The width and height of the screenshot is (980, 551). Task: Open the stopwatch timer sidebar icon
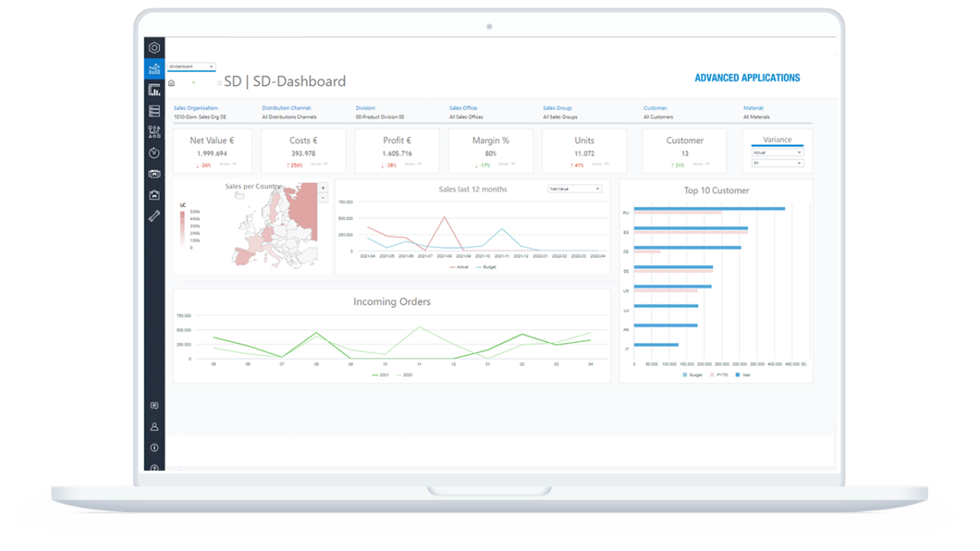[154, 153]
